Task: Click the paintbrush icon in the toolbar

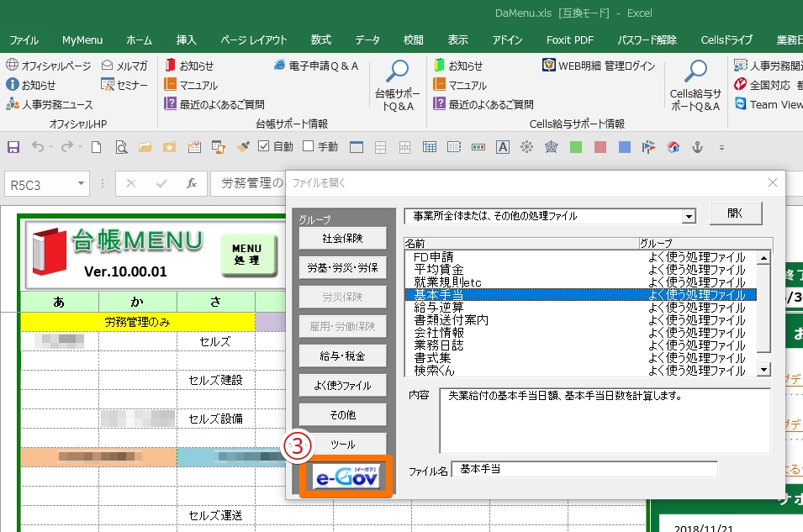Action: click(243, 147)
